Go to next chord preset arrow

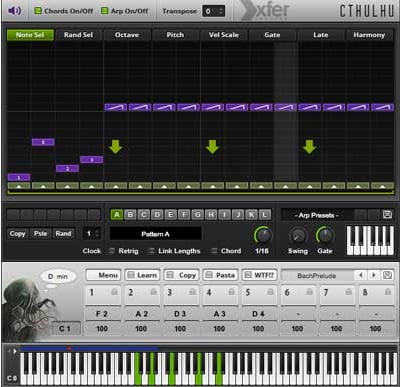pyautogui.click(x=374, y=275)
